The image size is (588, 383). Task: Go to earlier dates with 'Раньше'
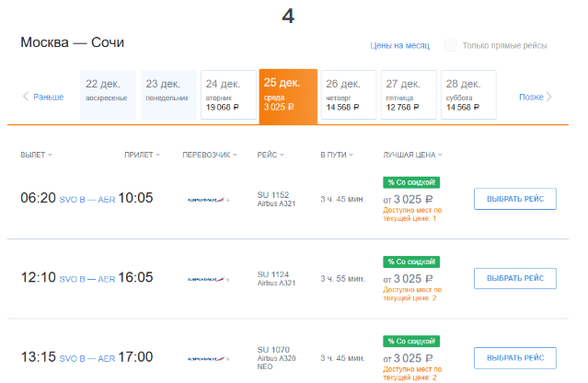[49, 97]
